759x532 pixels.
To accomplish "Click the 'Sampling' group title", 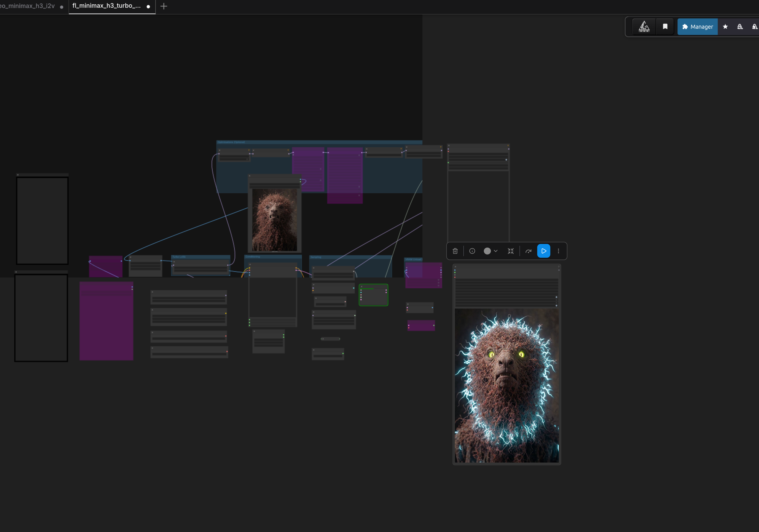I will coord(316,257).
